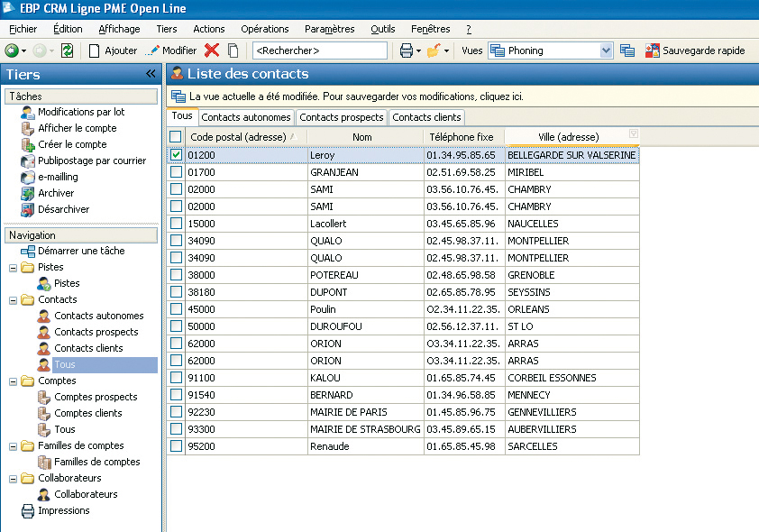Image resolution: width=759 pixels, height=532 pixels.
Task: Click inside the Rechercher field
Action: click(320, 50)
